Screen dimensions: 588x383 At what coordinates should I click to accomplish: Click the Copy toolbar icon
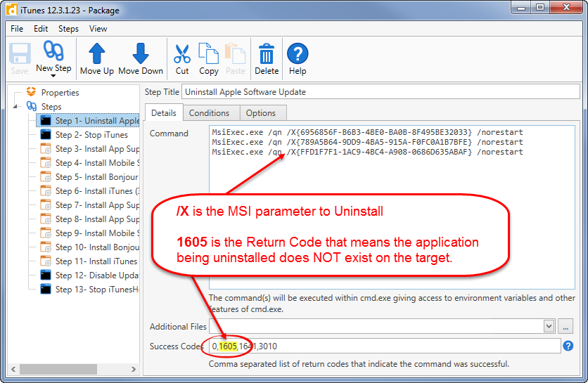pyautogui.click(x=209, y=53)
